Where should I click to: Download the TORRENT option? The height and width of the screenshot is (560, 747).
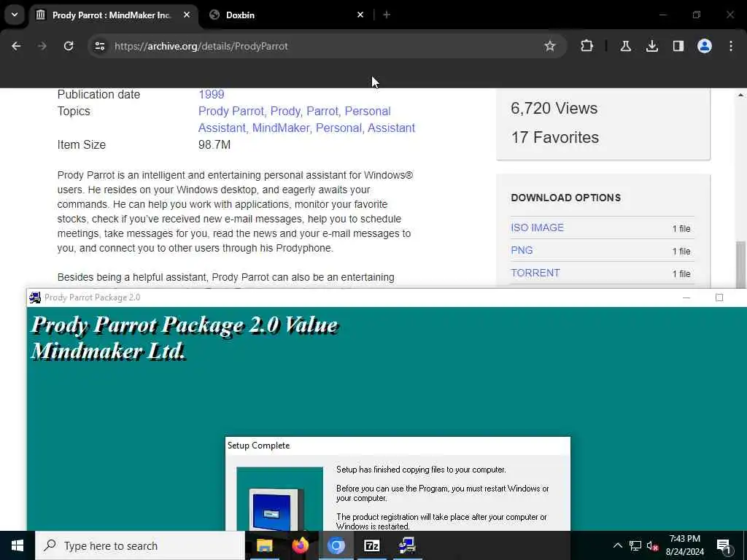[535, 273]
